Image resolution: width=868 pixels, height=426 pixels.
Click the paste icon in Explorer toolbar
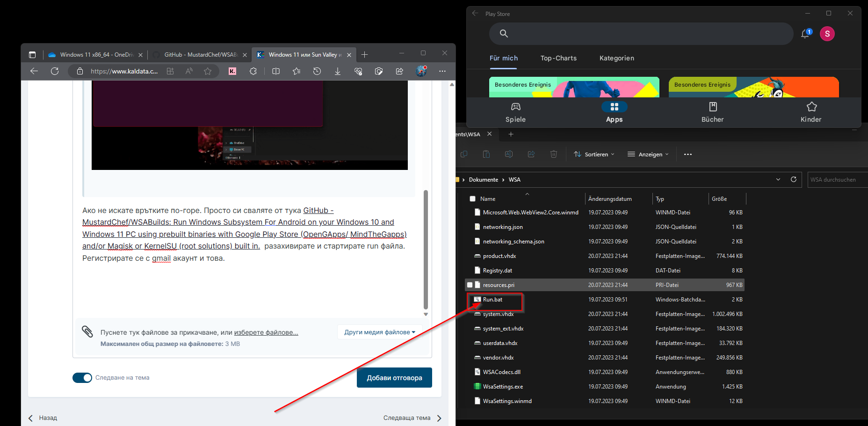486,154
